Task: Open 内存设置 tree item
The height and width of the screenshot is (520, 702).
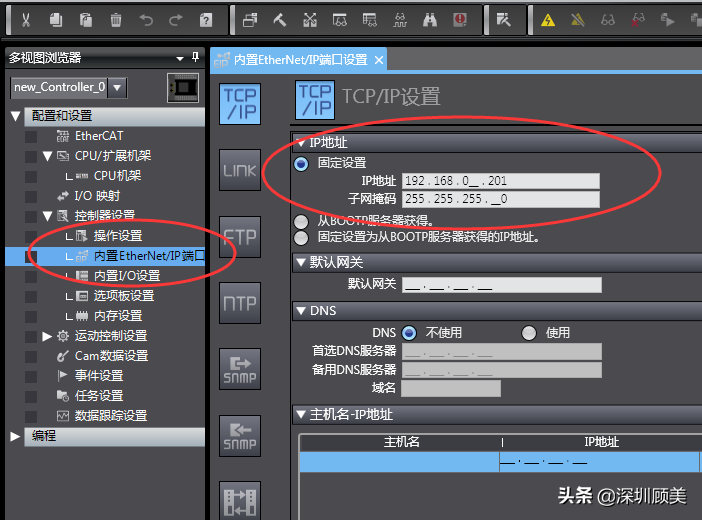Action: tap(118, 316)
